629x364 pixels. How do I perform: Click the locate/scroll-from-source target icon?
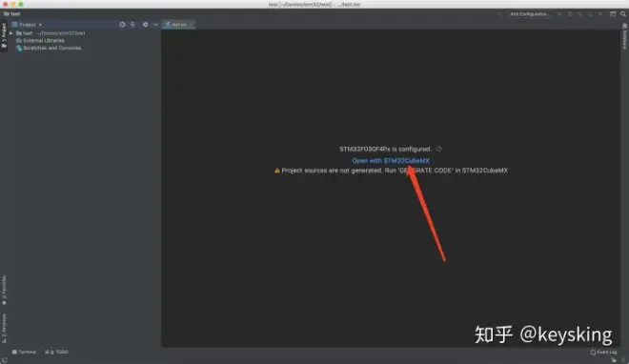(122, 25)
